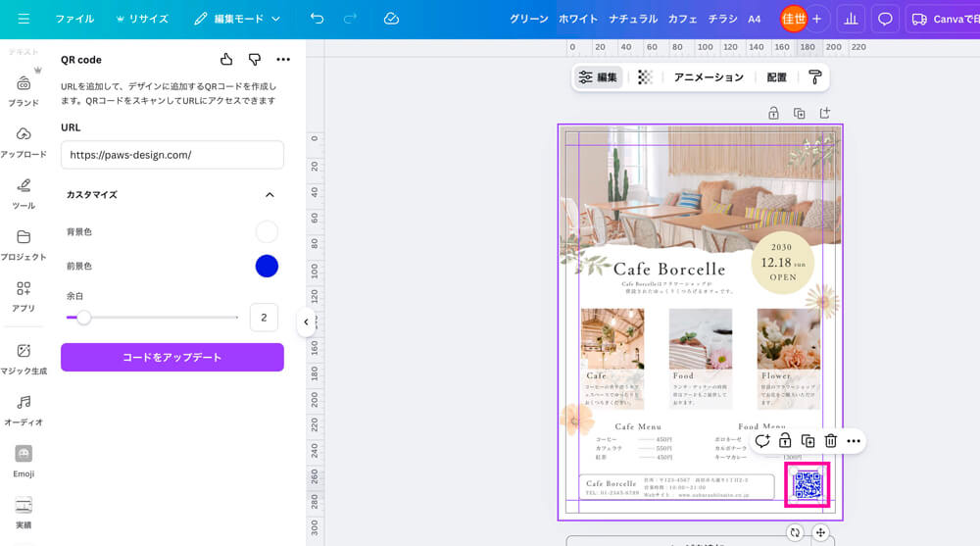This screenshot has width=980, height=546.
Task: Click the paint roller style copy icon
Action: click(x=814, y=77)
